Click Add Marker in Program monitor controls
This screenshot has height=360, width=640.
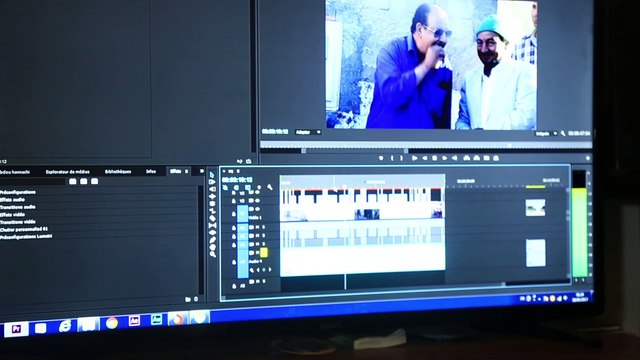coord(381,158)
